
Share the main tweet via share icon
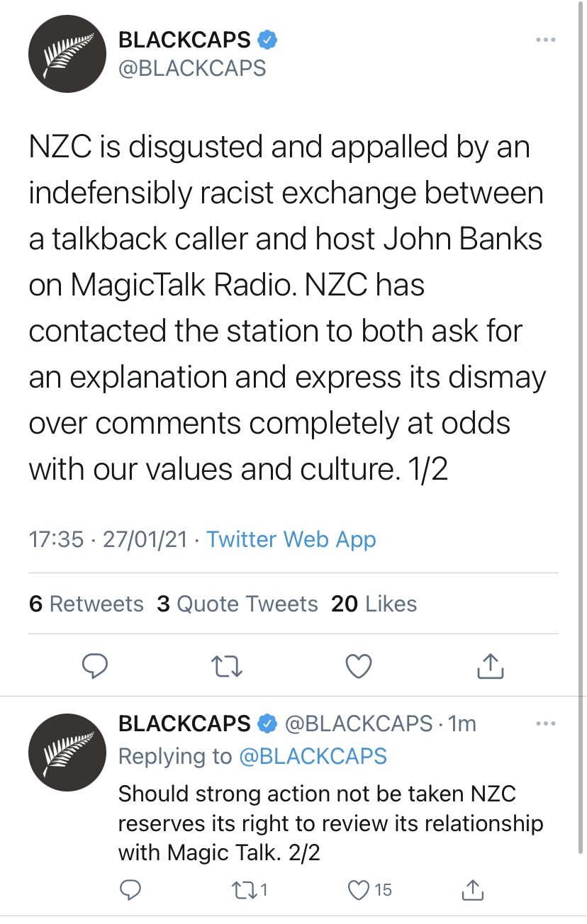(x=491, y=666)
